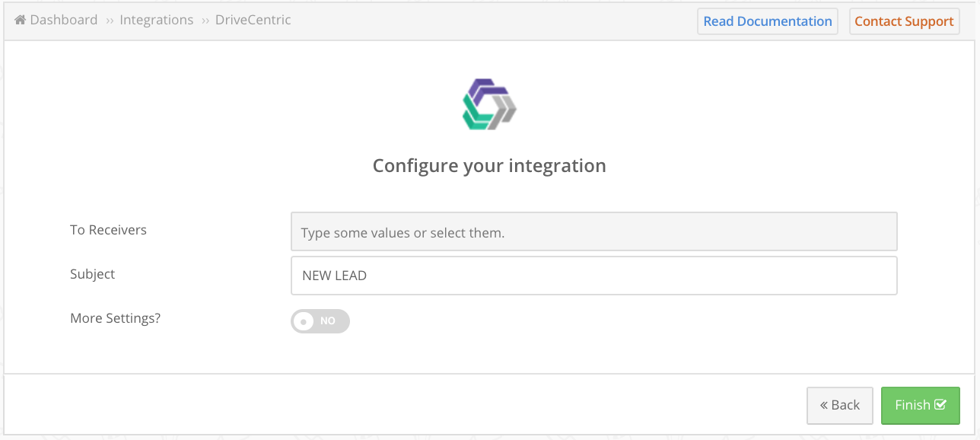Click the home icon in breadcrumb
This screenshot has width=980, height=440.
(x=21, y=20)
